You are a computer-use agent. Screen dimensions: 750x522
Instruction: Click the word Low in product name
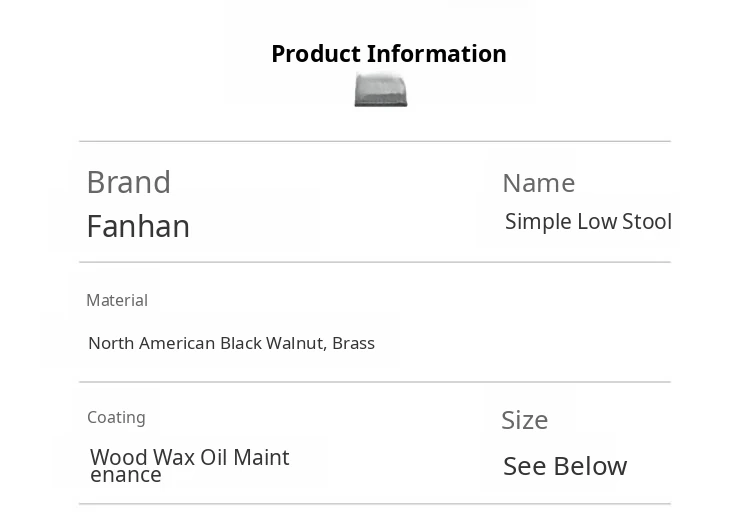(597, 221)
